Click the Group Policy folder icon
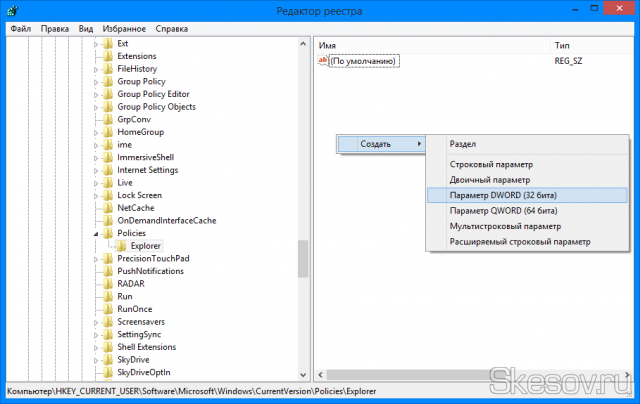The height and width of the screenshot is (404, 640). click(x=108, y=81)
